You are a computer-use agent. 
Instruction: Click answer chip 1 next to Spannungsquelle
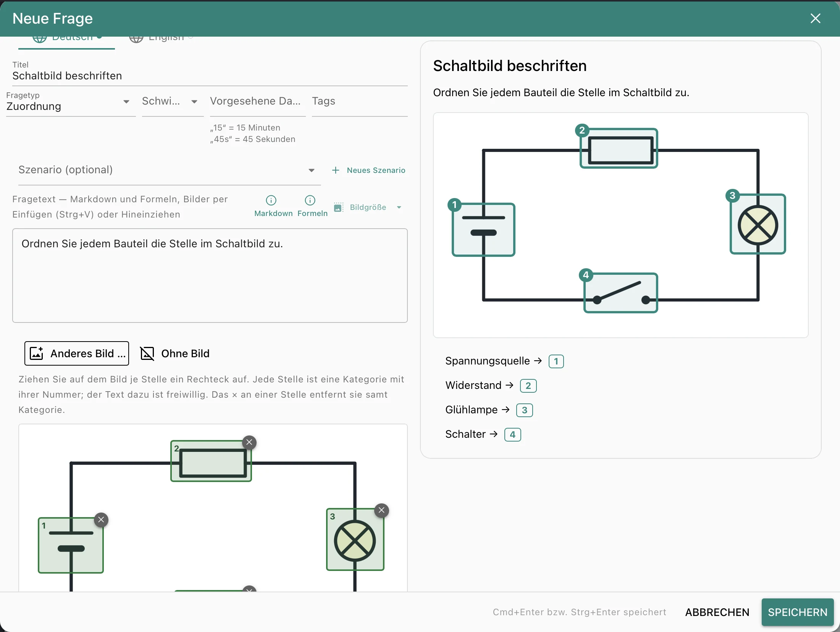click(x=556, y=361)
